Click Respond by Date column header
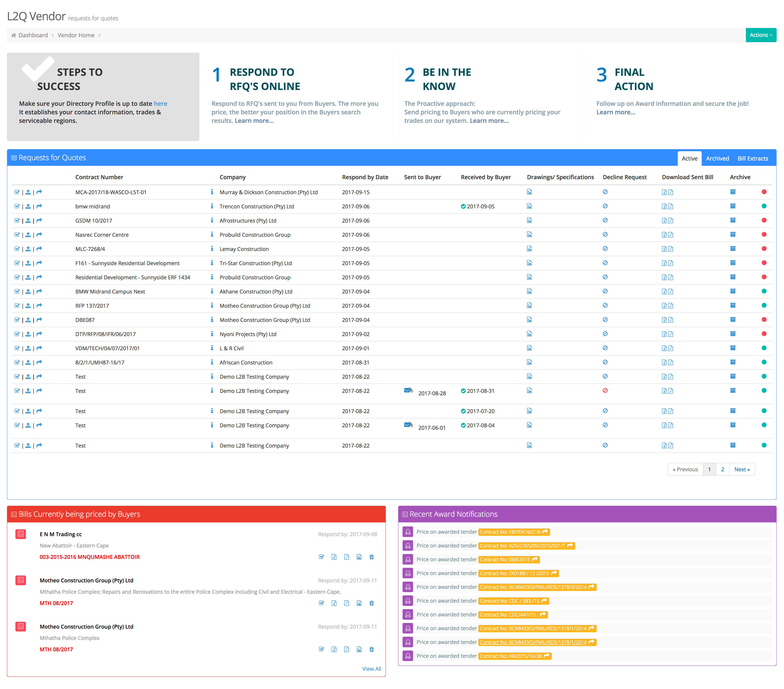Screen dimensions: 784x689 point(365,177)
